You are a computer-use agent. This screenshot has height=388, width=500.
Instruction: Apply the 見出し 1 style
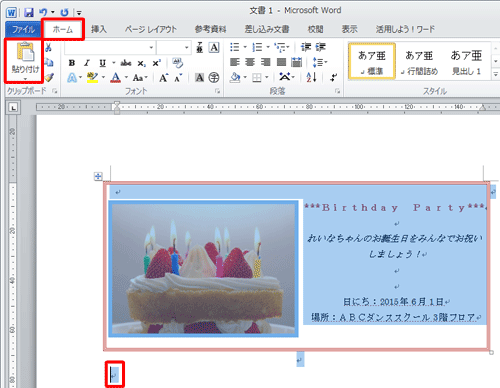[466, 61]
